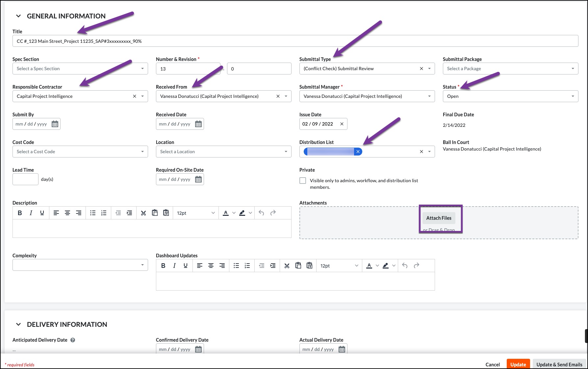
Task: Open the Spec Section dropdown
Action: pos(80,69)
